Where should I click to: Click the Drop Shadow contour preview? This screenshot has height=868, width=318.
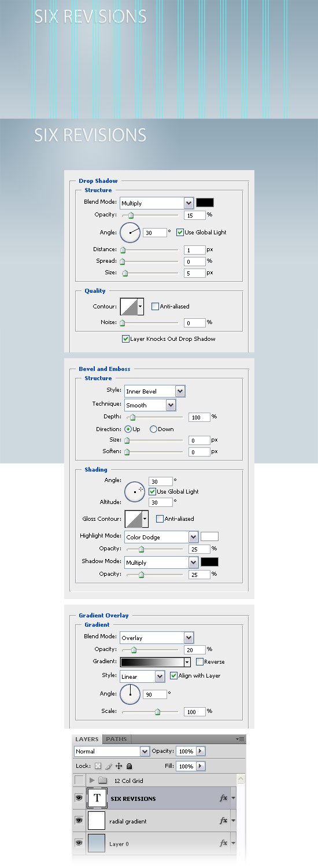pyautogui.click(x=128, y=306)
